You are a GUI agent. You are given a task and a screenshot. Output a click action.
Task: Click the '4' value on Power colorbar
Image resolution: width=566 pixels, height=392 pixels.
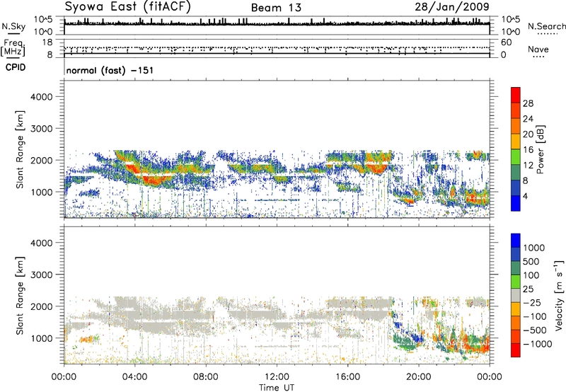[x=526, y=196]
